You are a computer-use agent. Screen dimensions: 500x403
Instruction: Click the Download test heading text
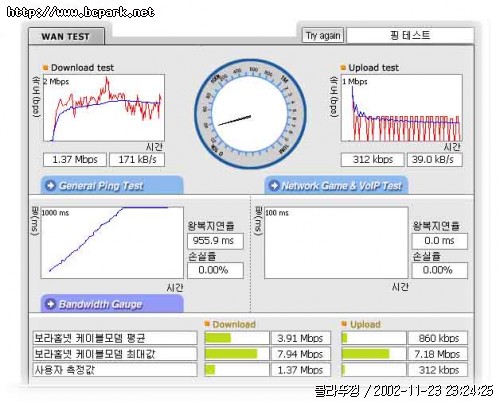[82, 68]
